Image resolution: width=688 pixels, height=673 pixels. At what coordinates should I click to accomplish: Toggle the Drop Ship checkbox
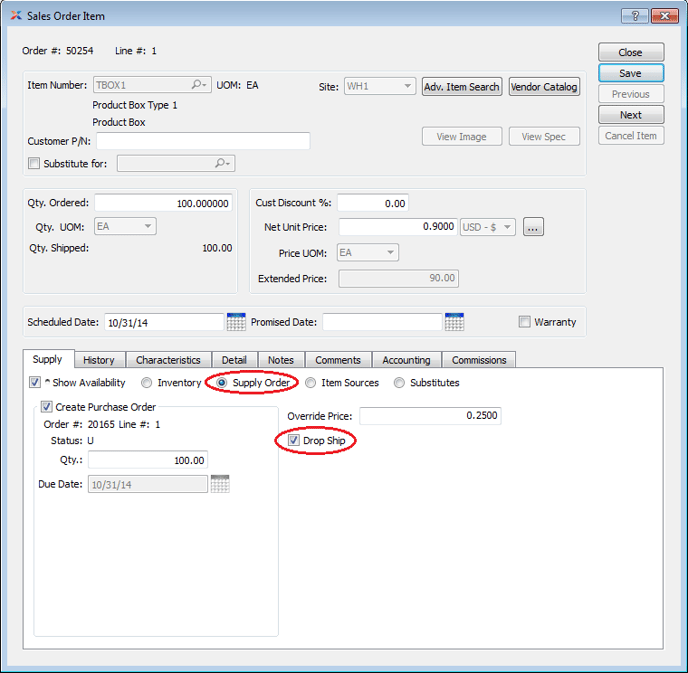(294, 441)
